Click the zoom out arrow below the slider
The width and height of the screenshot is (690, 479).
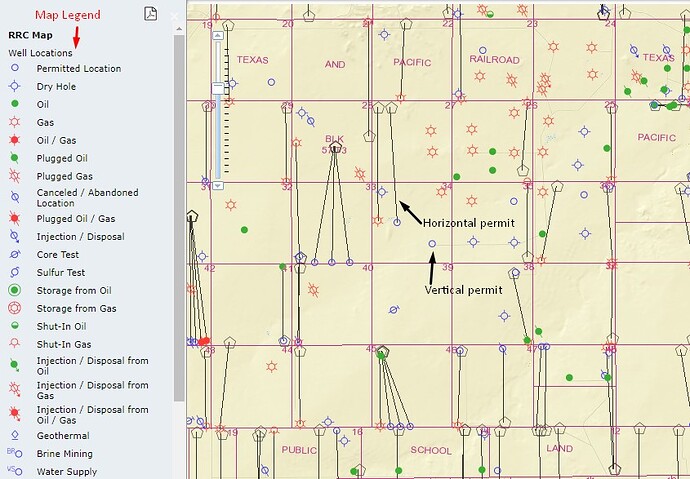click(216, 183)
